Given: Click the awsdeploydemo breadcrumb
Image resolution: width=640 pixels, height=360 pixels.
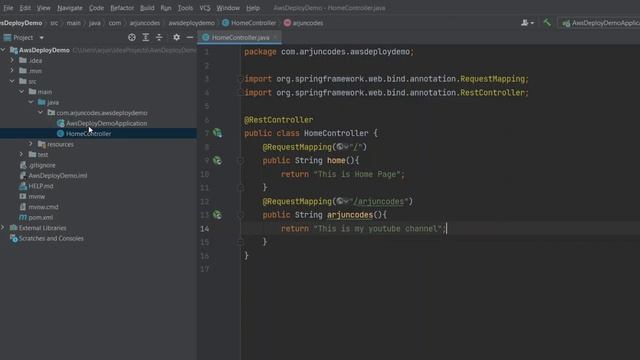Looking at the screenshot, I should (x=191, y=23).
